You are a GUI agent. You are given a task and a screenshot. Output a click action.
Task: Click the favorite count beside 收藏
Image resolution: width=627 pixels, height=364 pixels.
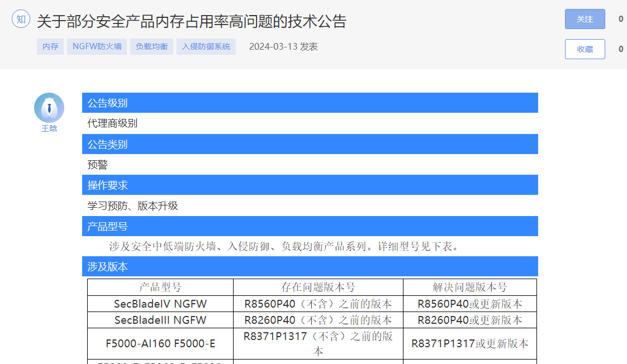coord(621,49)
